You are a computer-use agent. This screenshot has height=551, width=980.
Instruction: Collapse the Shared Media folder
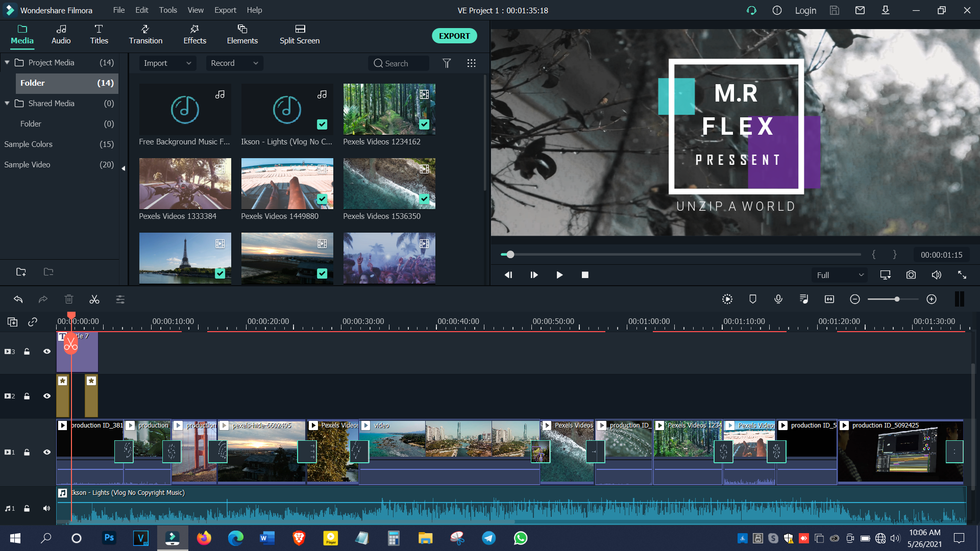pyautogui.click(x=7, y=104)
